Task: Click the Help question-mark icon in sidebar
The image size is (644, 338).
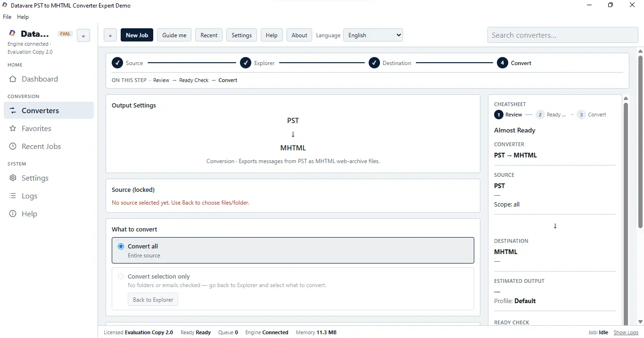Action: click(x=13, y=214)
